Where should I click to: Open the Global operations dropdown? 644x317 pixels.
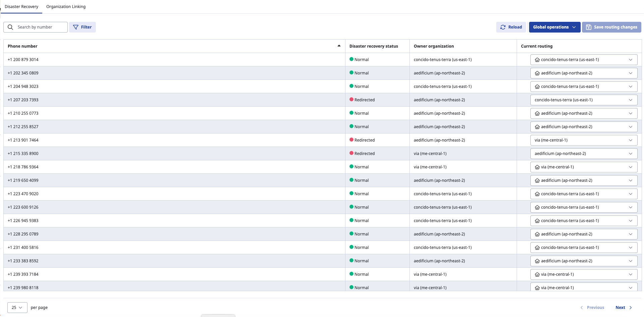555,27
